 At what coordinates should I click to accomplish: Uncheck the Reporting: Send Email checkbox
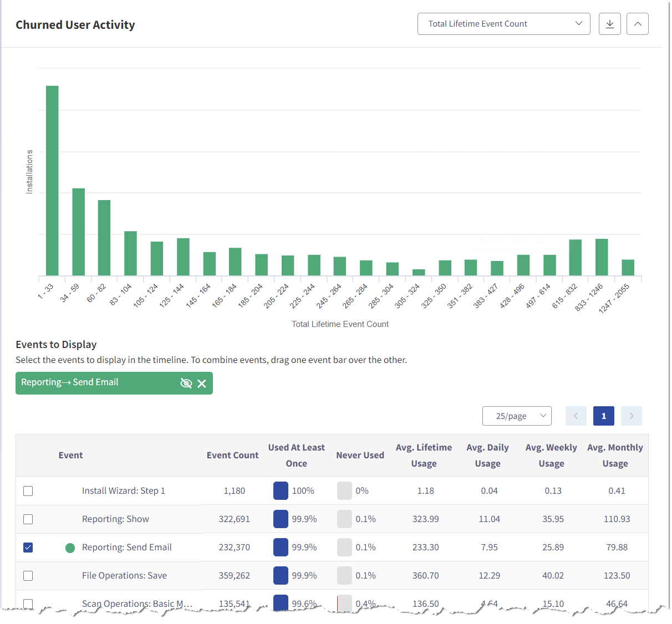(28, 548)
